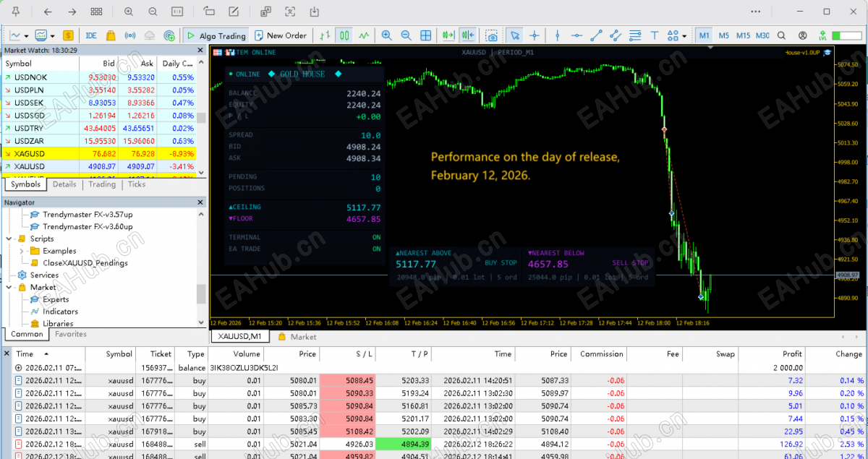
Task: Go back with the left arrow icon
Action: coord(48,12)
